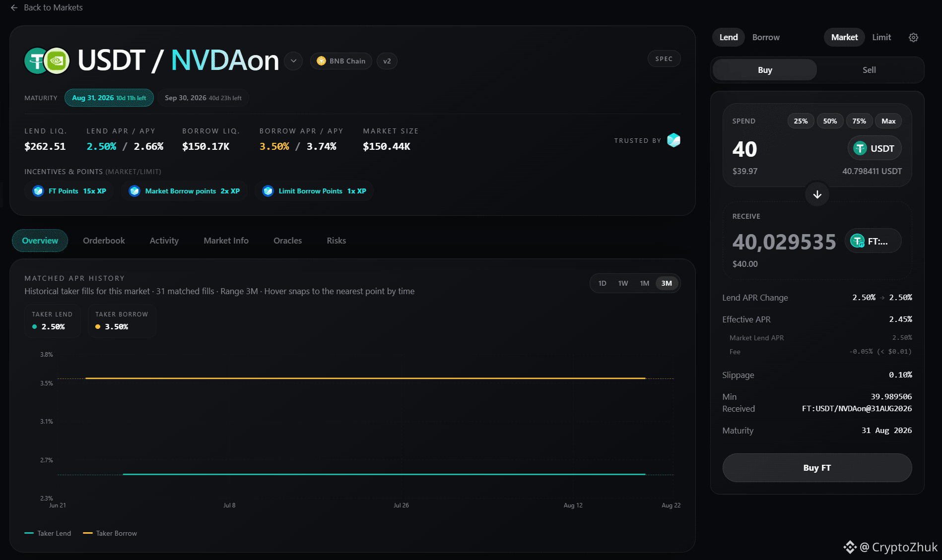Open the Activity tab

click(x=164, y=241)
